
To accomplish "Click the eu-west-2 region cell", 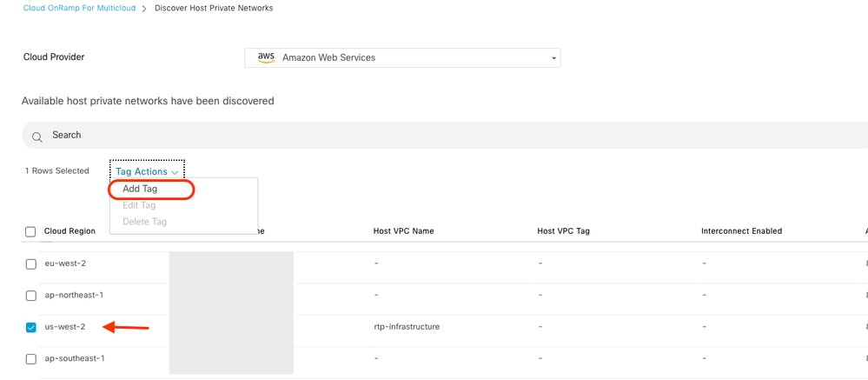I will [65, 263].
